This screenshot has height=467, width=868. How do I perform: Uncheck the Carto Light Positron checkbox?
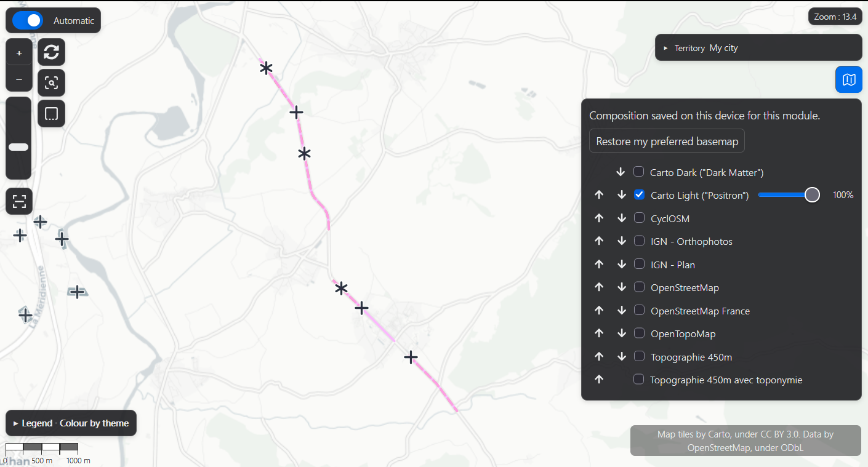639,194
